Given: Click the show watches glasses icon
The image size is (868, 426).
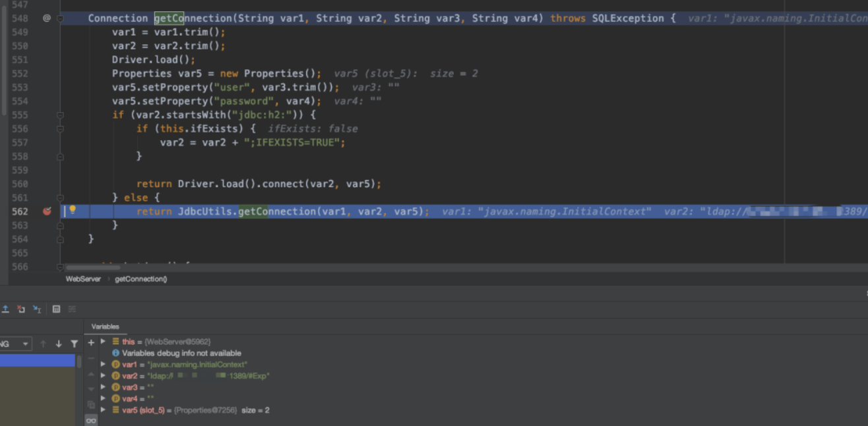Looking at the screenshot, I should pyautogui.click(x=91, y=420).
